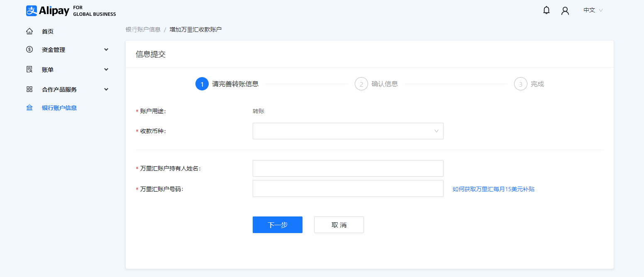The image size is (644, 277).
Task: Click the 万里汇账户持有人姓名 input field
Action: [348, 168]
